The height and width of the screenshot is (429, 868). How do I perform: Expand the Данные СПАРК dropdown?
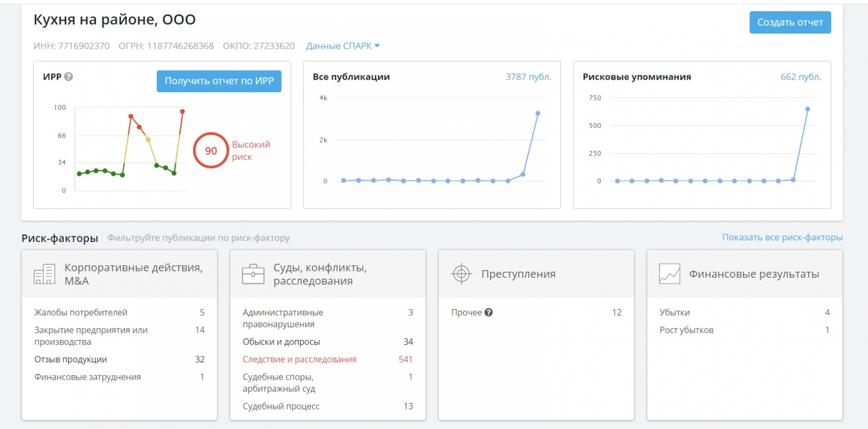tap(343, 46)
